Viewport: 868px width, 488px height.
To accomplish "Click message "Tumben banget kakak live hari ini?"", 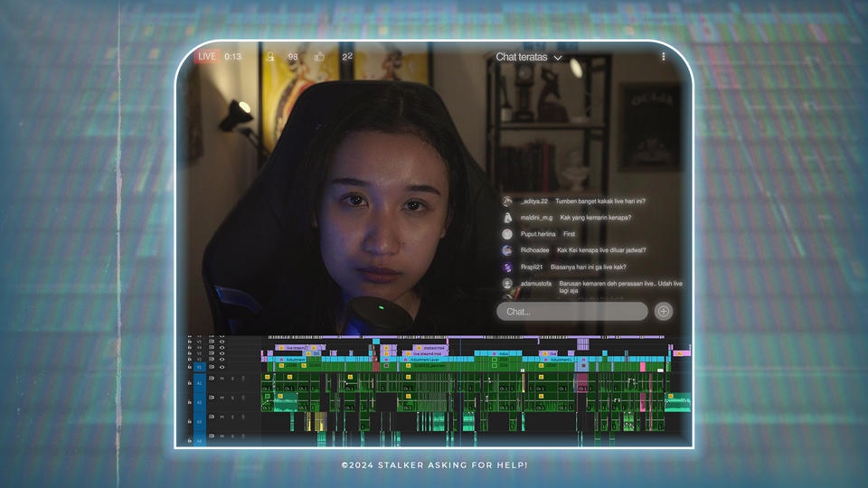I will tap(600, 202).
